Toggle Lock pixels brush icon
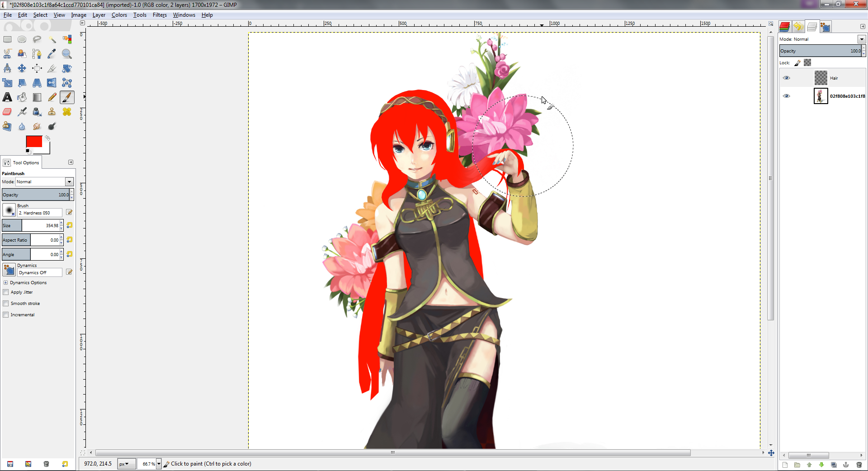This screenshot has width=868, height=471. (797, 63)
